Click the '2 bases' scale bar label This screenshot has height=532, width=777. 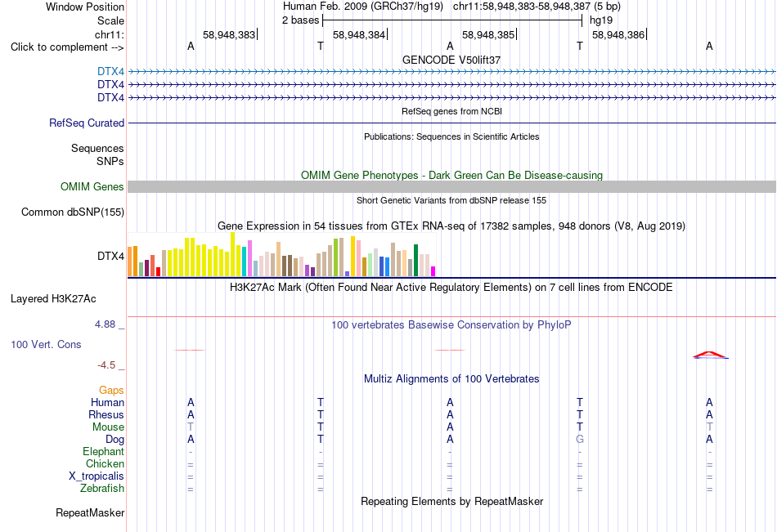(301, 20)
